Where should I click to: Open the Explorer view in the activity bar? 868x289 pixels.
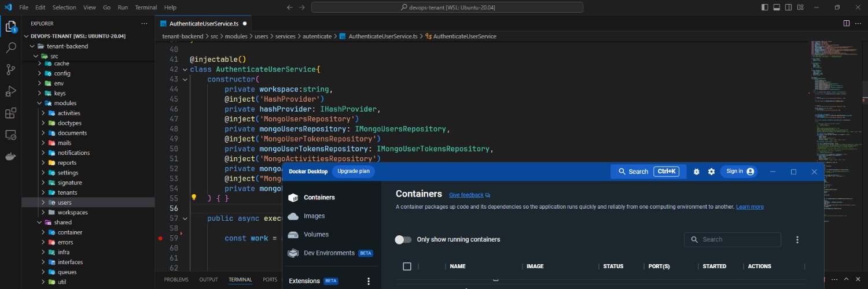pyautogui.click(x=10, y=27)
